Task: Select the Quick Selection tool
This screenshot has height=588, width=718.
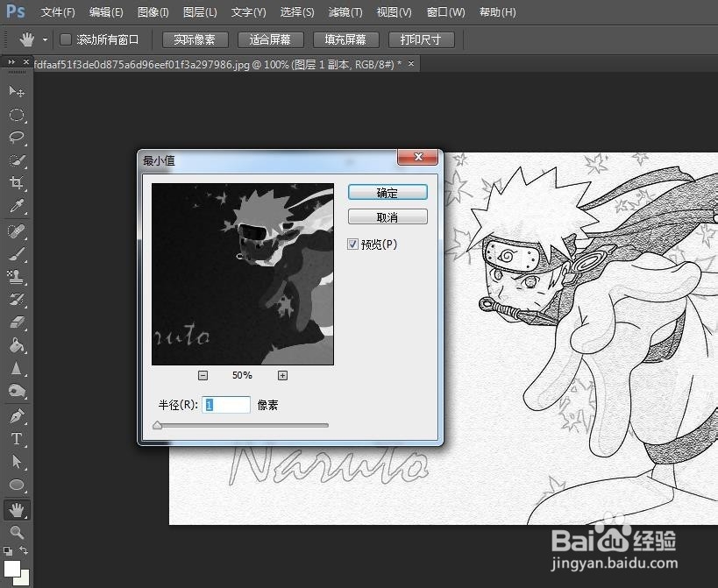Action: (x=17, y=160)
